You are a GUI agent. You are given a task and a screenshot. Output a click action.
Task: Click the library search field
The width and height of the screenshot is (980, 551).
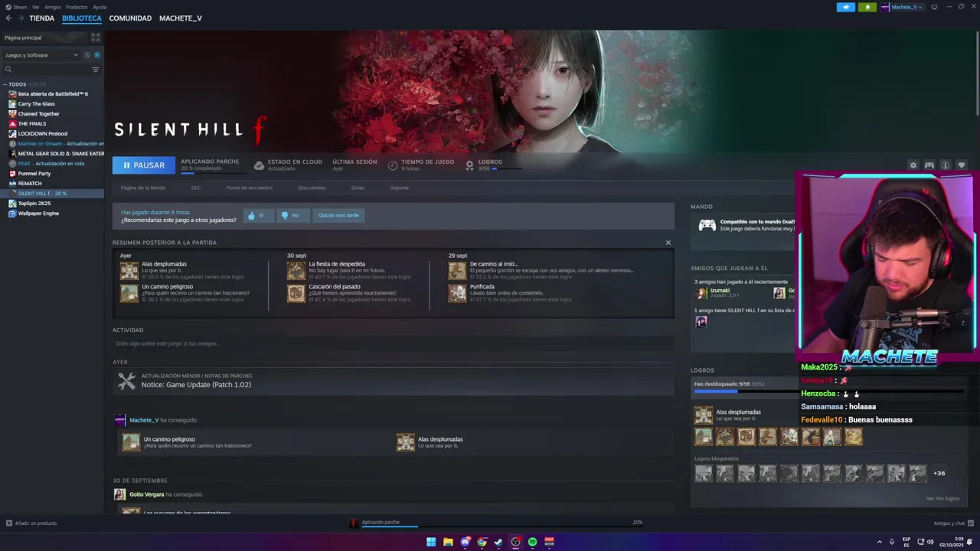pos(46,70)
